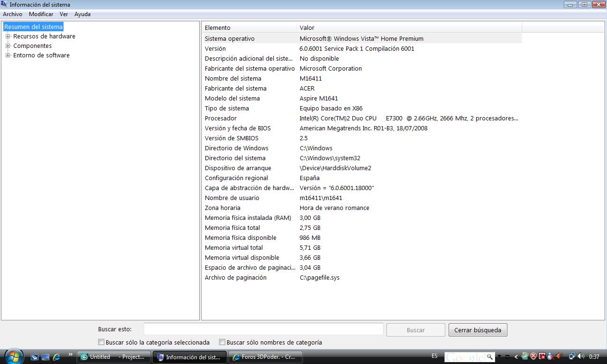Viewport: 607px width, 364px height.
Task: Click Nombre de usuario row label
Action: 232,198
